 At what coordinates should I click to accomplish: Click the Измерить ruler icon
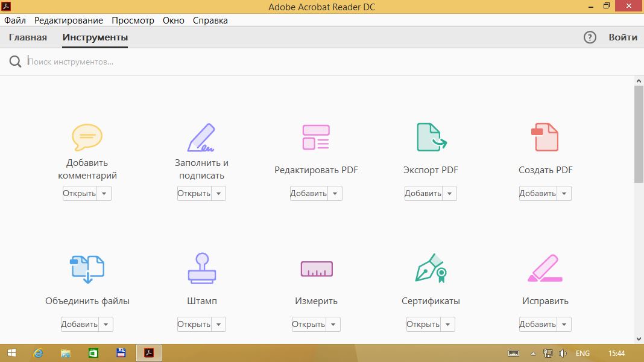point(316,268)
